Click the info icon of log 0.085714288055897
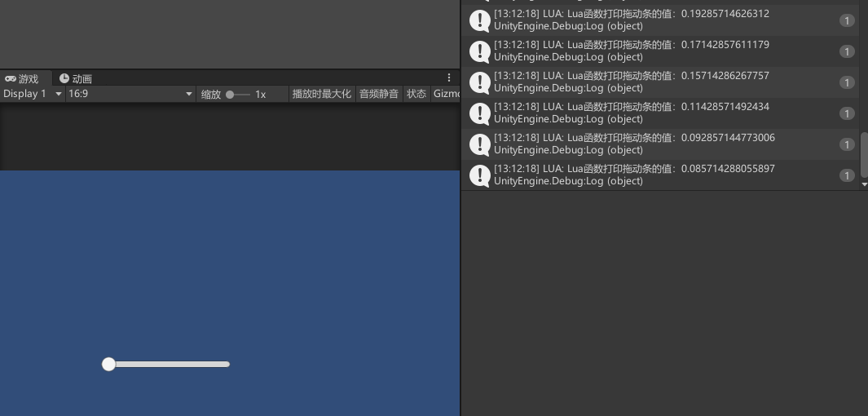The height and width of the screenshot is (416, 868). coord(480,175)
